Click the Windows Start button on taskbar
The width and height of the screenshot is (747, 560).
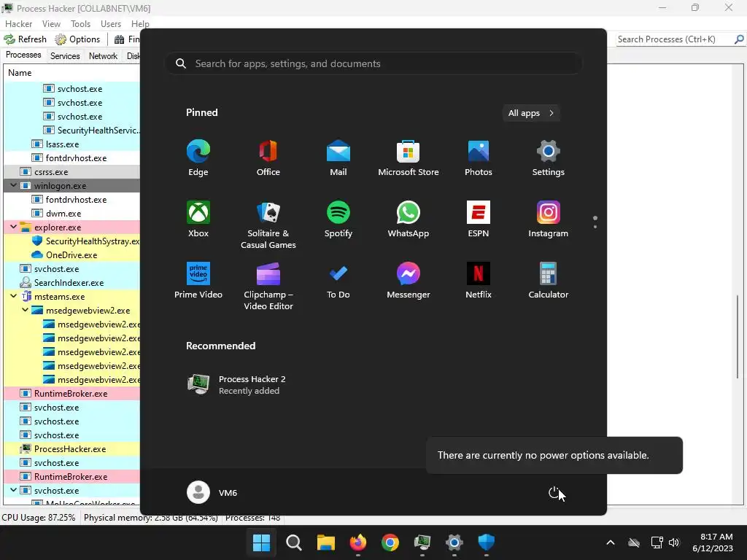pos(261,542)
